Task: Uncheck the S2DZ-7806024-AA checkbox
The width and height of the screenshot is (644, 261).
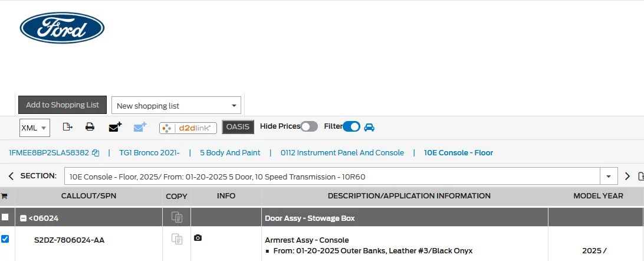Action: tap(5, 239)
